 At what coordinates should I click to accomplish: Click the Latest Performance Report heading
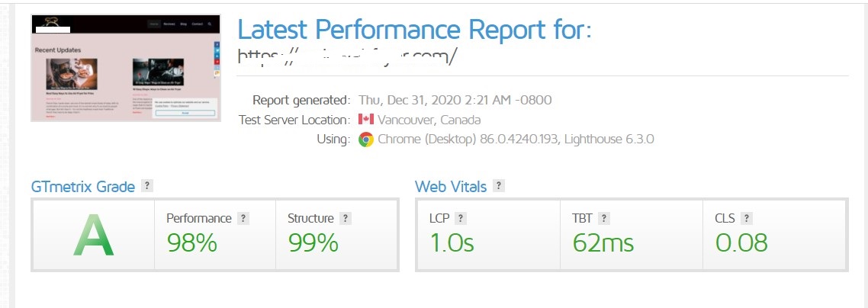tap(415, 30)
